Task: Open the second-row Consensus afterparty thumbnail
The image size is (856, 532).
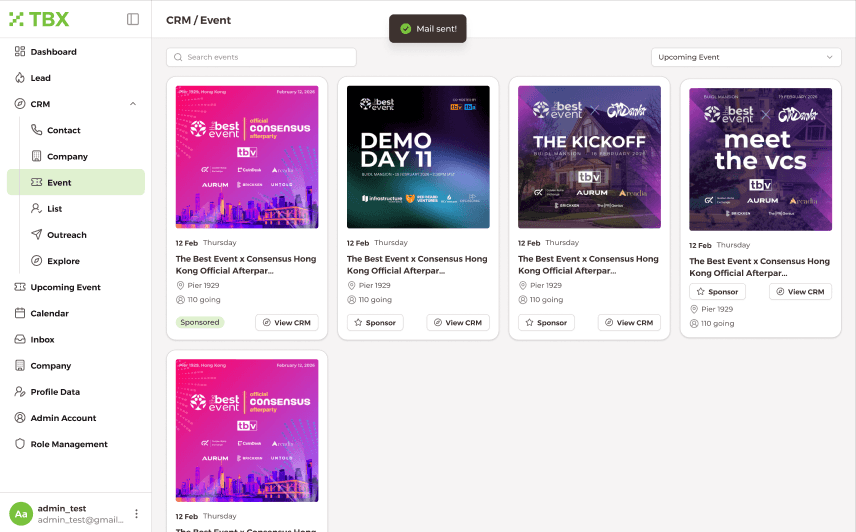Action: pos(247,430)
